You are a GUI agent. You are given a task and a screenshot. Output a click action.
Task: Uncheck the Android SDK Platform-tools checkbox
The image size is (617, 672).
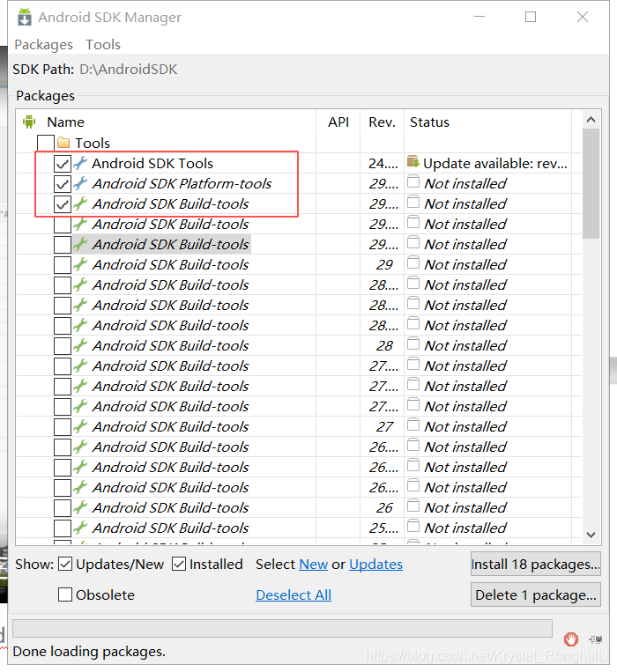[63, 183]
